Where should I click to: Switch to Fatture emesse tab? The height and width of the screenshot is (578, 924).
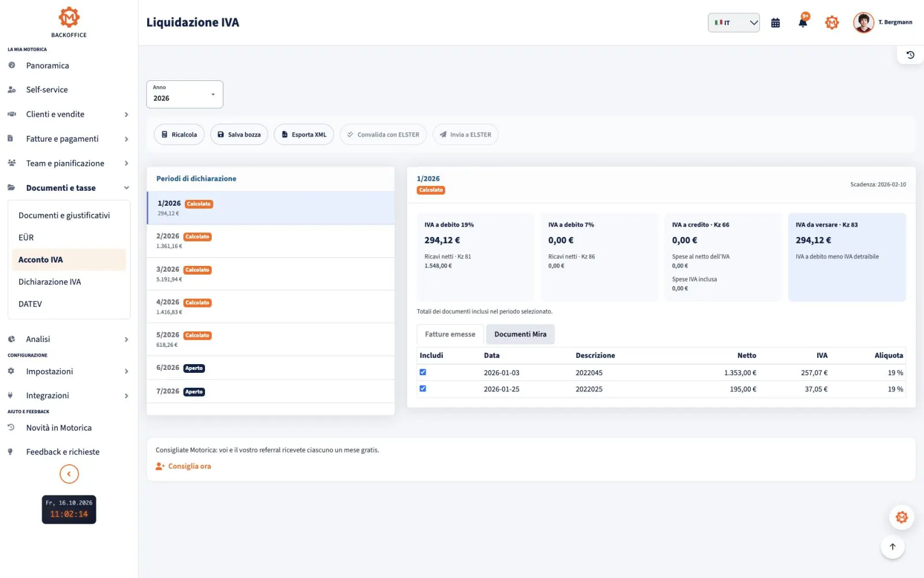tap(450, 334)
